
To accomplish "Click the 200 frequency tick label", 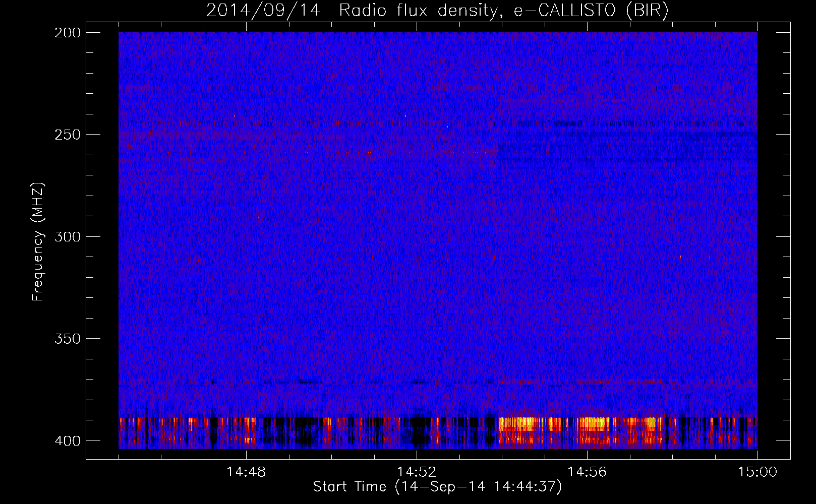I will (68, 33).
